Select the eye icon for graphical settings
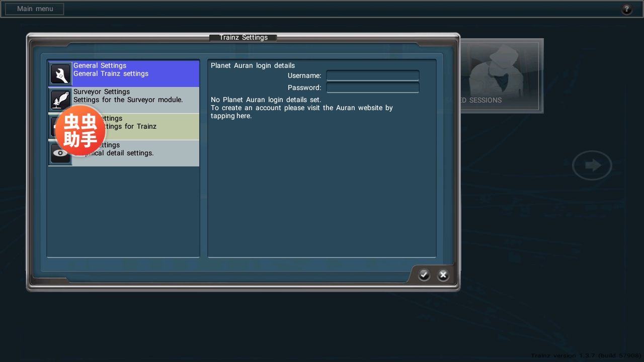The height and width of the screenshot is (362, 644). 60,153
